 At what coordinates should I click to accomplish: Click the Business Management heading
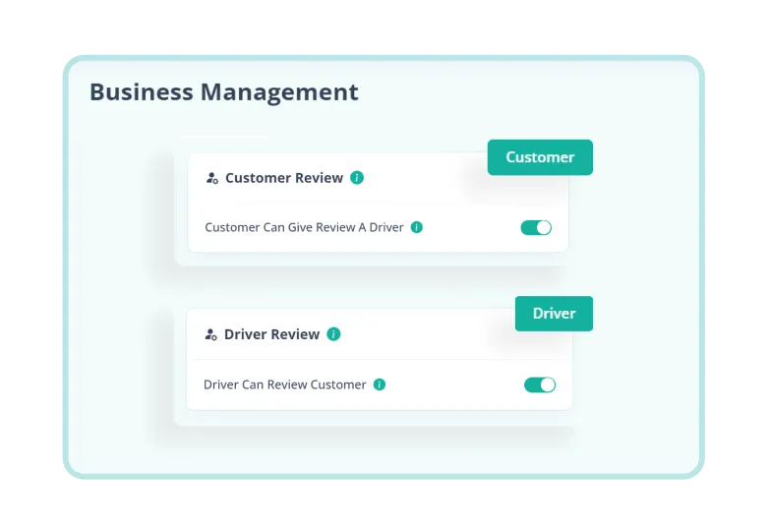coord(224,92)
